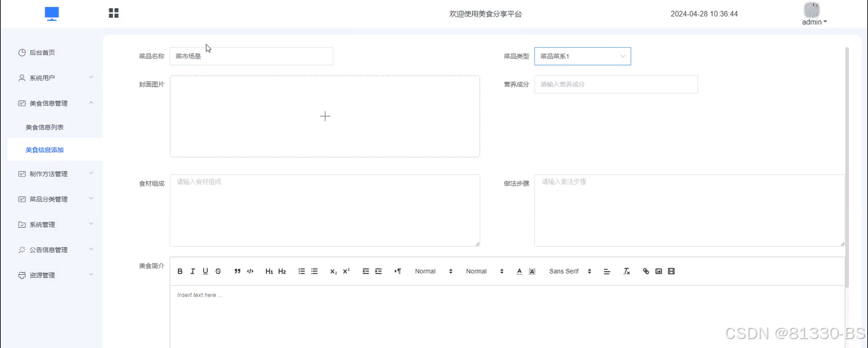The width and height of the screenshot is (868, 348).
Task: Click the page vertical scrollbar
Action: [847, 167]
